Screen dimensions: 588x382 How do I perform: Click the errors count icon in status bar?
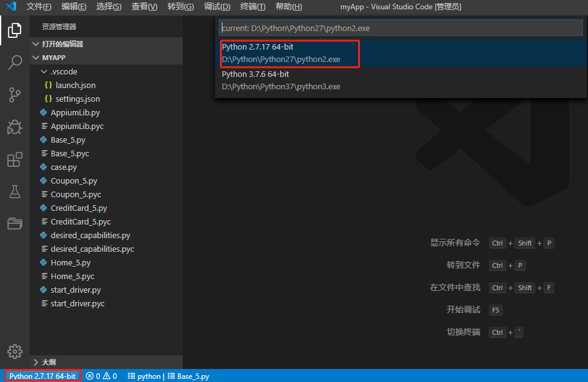[x=90, y=376]
